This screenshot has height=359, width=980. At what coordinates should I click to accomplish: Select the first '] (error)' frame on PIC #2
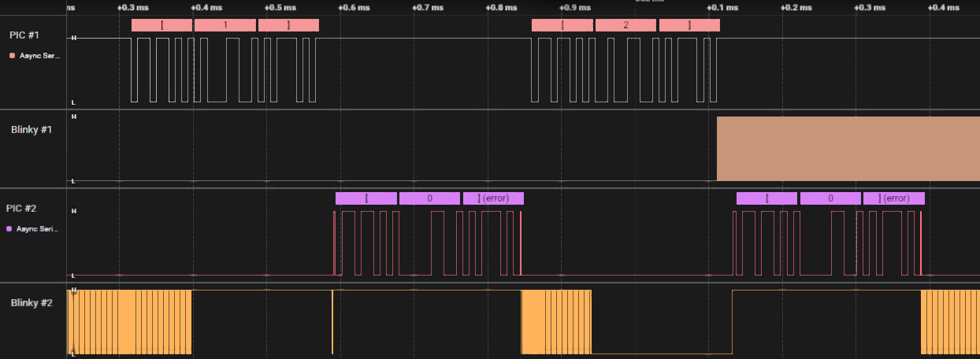coord(494,198)
